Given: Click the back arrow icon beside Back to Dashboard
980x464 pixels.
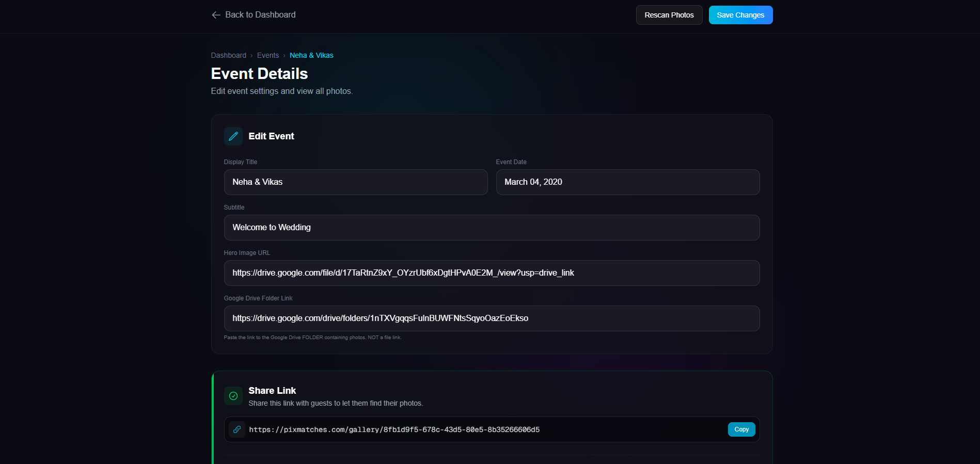Looking at the screenshot, I should click(x=216, y=15).
